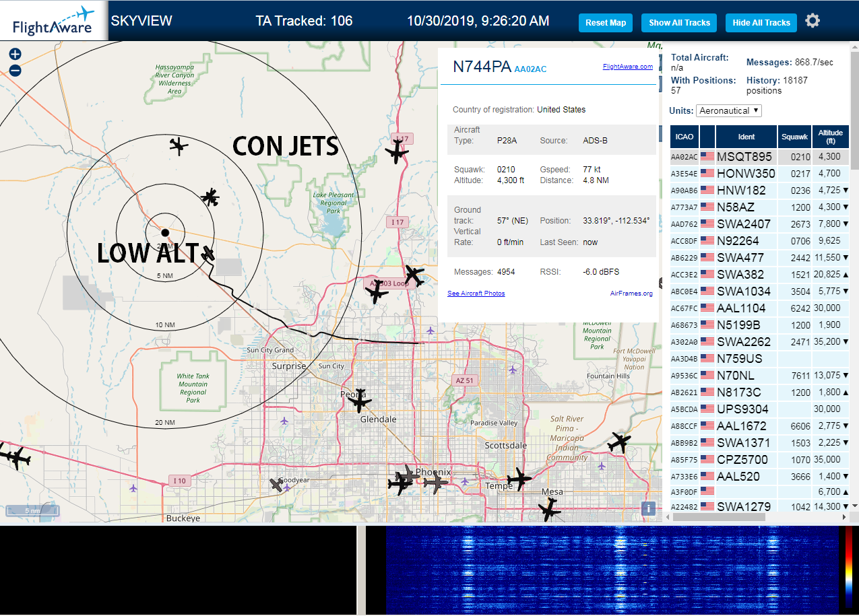The width and height of the screenshot is (859, 616).
Task: Select the HONW350 row
Action: pyautogui.click(x=760, y=173)
